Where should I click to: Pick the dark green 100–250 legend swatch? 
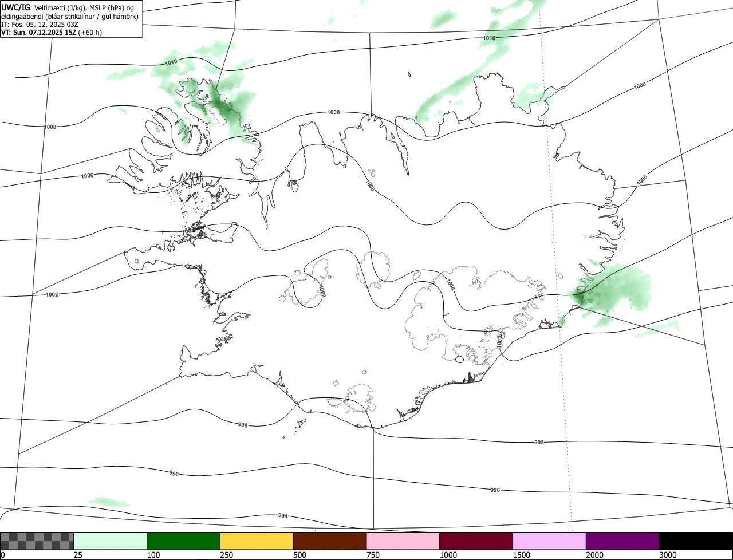[184, 541]
